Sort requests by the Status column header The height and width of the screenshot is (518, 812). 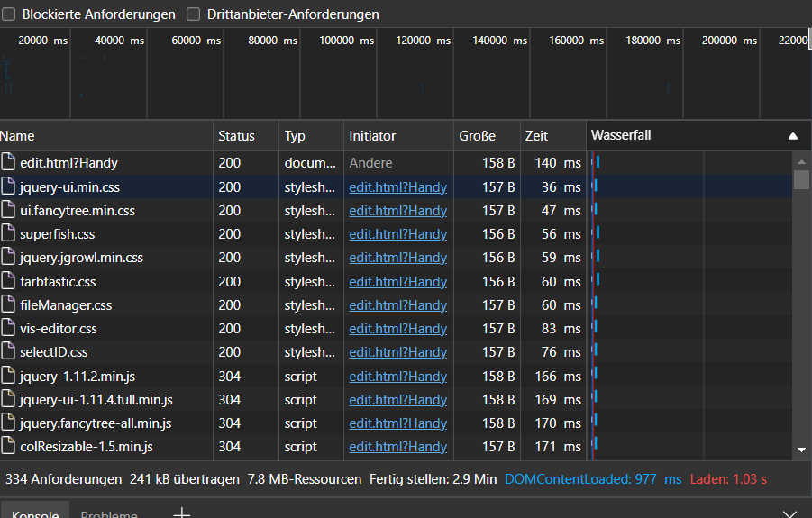pyautogui.click(x=236, y=136)
